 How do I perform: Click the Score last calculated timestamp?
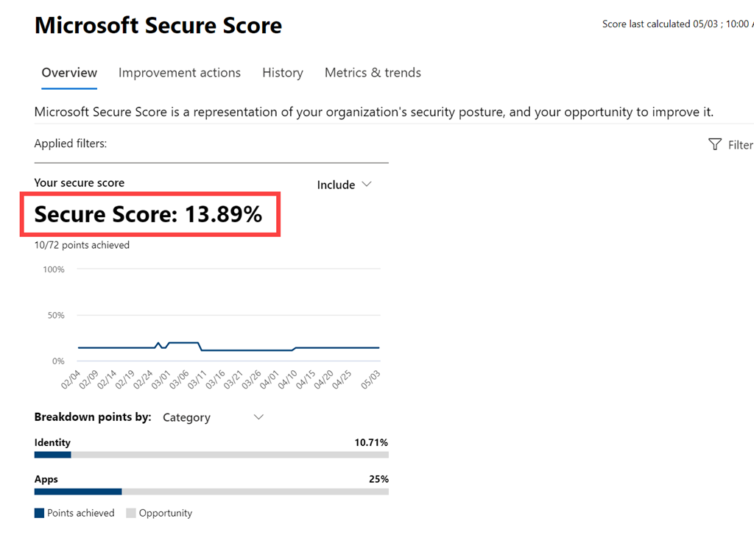click(x=676, y=24)
